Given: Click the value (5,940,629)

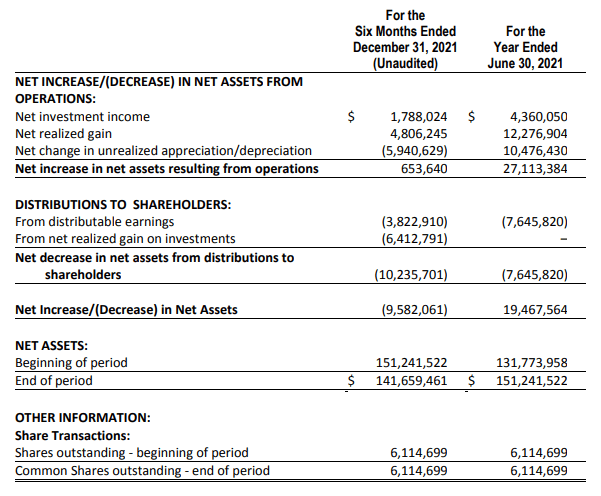Looking at the screenshot, I should click(414, 151).
